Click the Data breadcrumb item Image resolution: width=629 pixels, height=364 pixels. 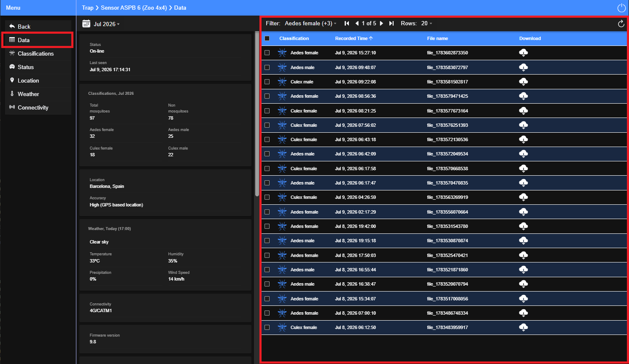pos(180,8)
